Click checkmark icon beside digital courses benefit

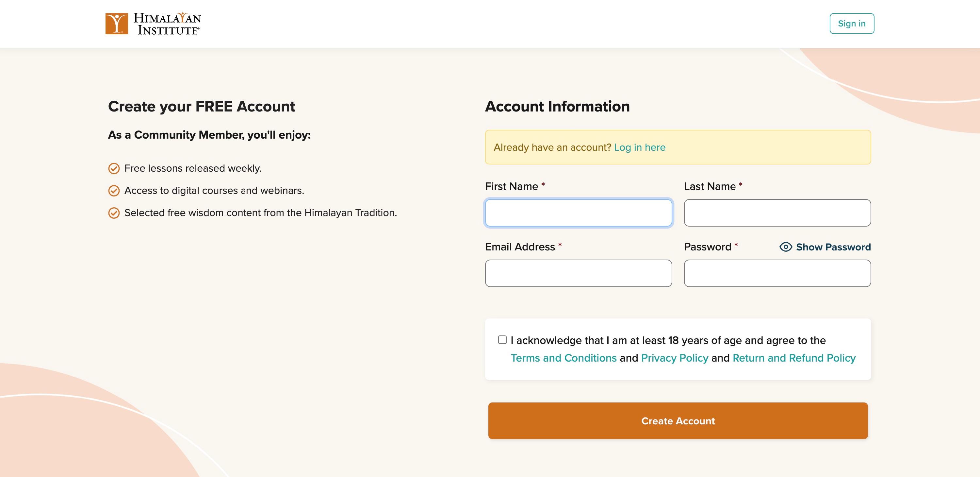point(114,191)
